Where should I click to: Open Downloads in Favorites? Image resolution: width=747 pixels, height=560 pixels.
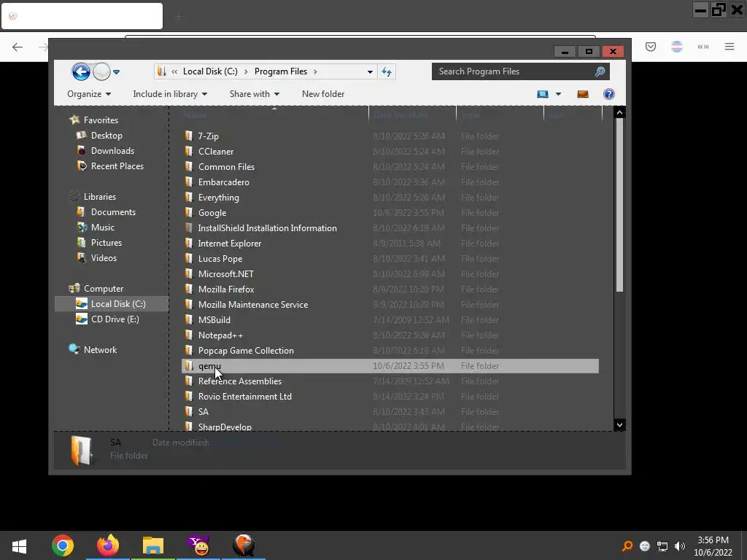point(112,150)
